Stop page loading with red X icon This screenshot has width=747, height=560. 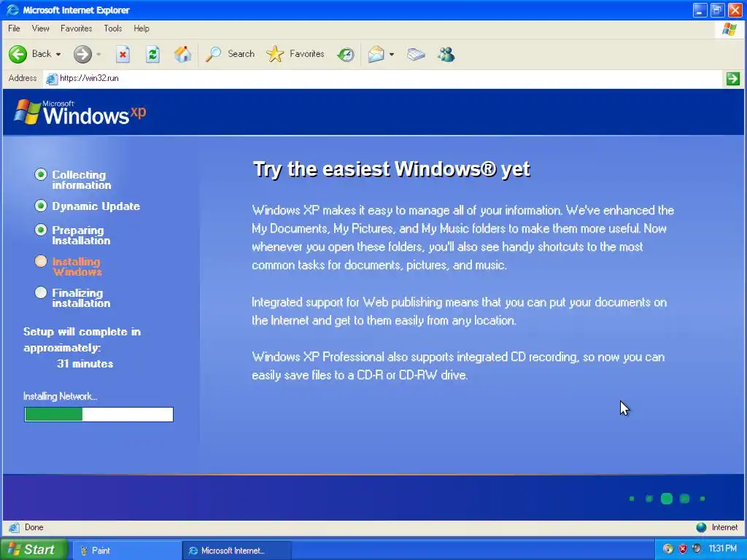click(123, 54)
